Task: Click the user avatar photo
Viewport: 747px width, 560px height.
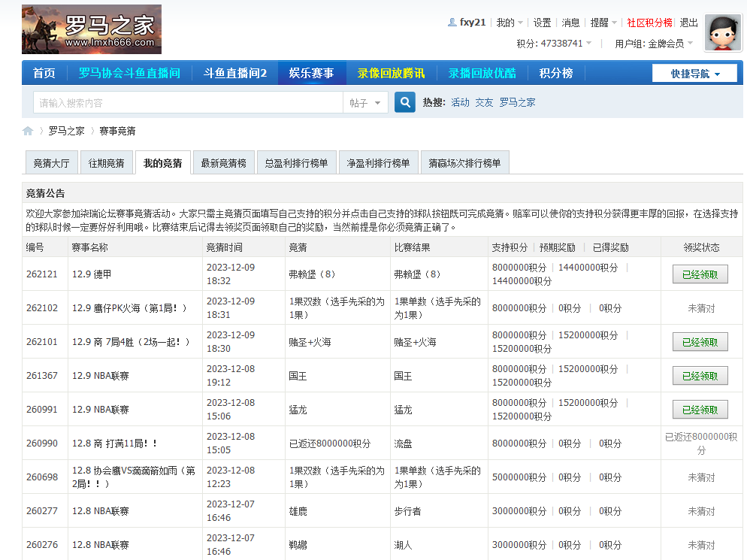Action: pyautogui.click(x=722, y=33)
